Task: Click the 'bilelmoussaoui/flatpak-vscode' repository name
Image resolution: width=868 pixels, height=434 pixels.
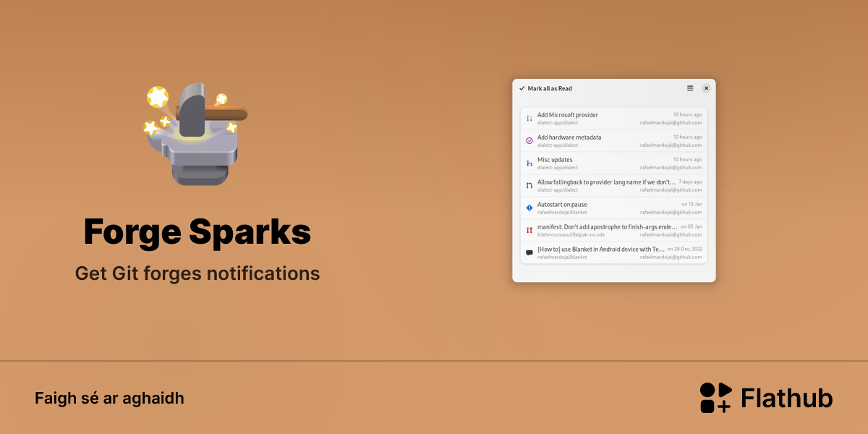Action: click(571, 235)
